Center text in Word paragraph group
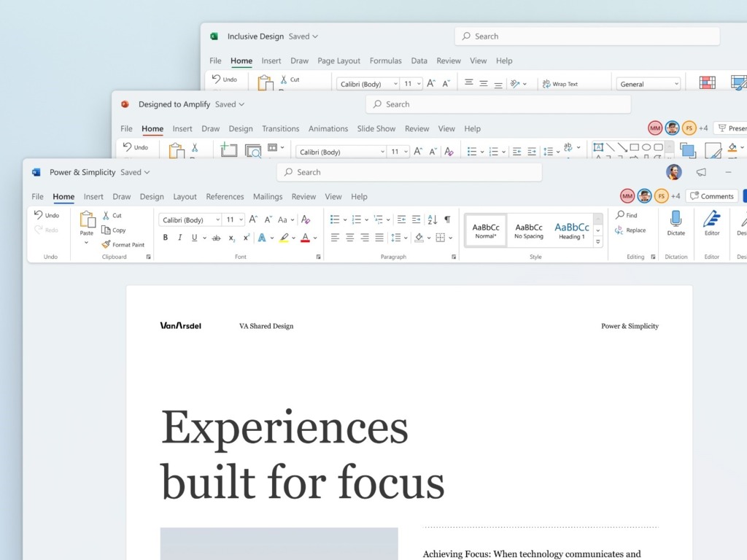 [x=350, y=237]
